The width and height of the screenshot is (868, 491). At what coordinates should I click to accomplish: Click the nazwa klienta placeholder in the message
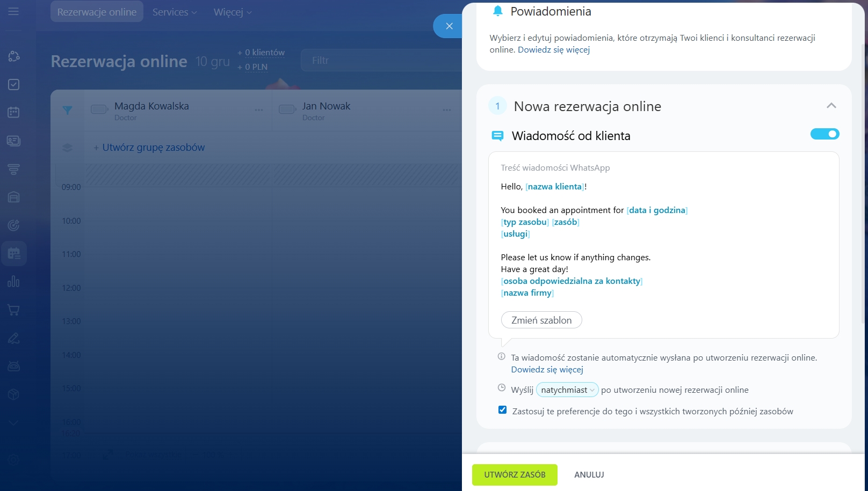pos(555,187)
